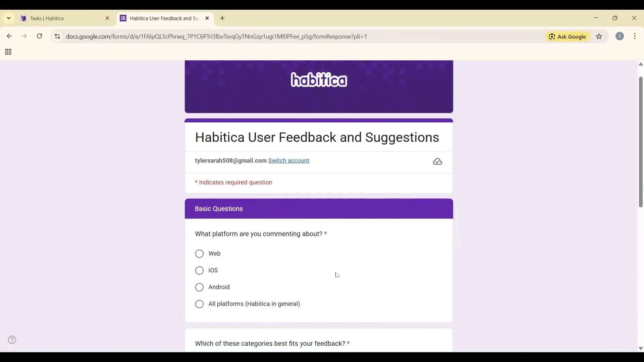Click the grid icon below the toolbar

pos(8,52)
